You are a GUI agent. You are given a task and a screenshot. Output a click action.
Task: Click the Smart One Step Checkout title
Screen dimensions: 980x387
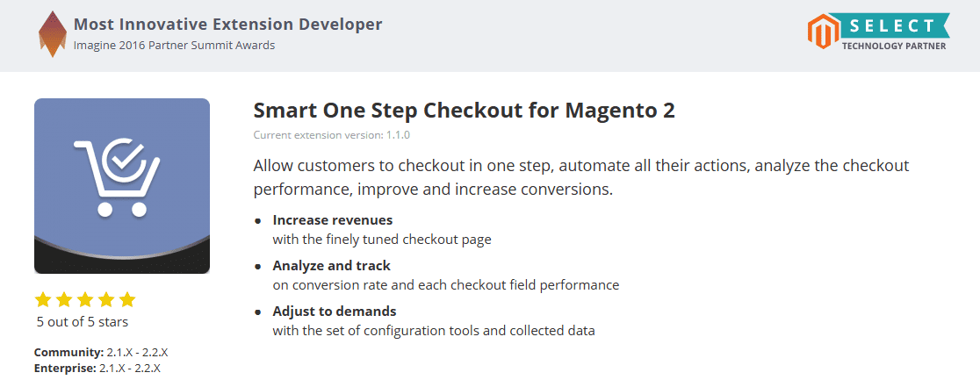click(x=464, y=111)
